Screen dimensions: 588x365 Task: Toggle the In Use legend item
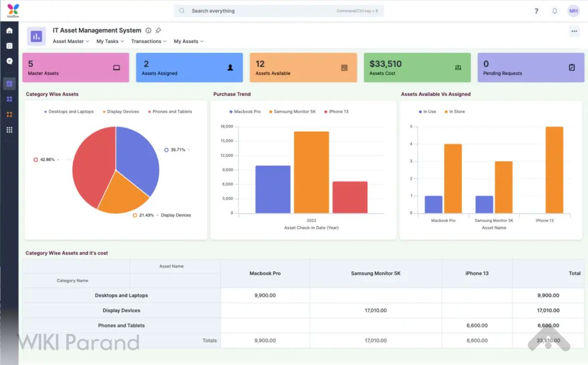[x=427, y=112]
